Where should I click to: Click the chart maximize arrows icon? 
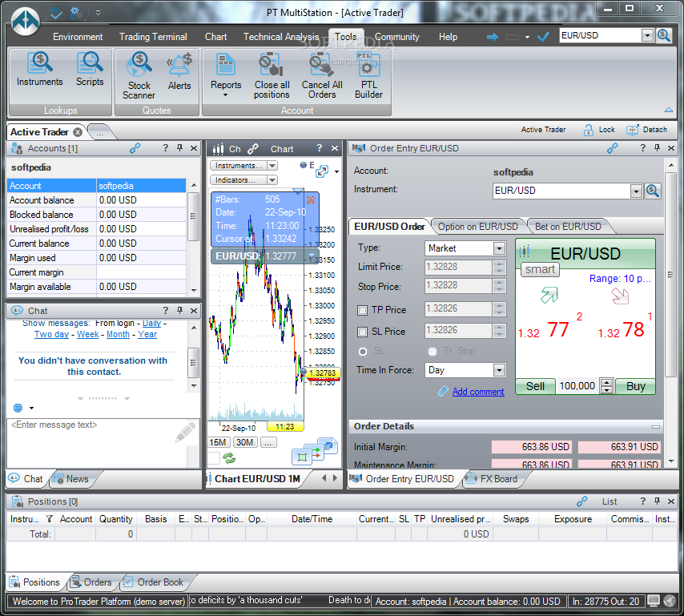pos(322,171)
